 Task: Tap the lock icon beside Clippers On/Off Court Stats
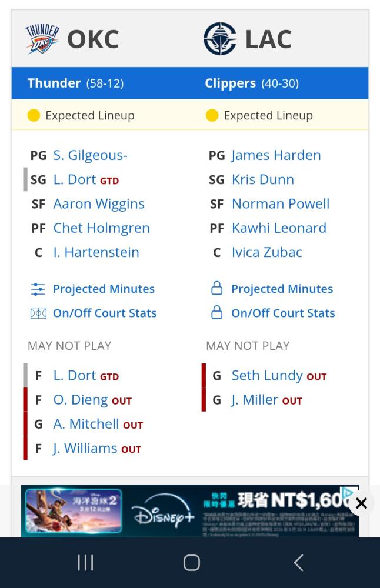(216, 313)
